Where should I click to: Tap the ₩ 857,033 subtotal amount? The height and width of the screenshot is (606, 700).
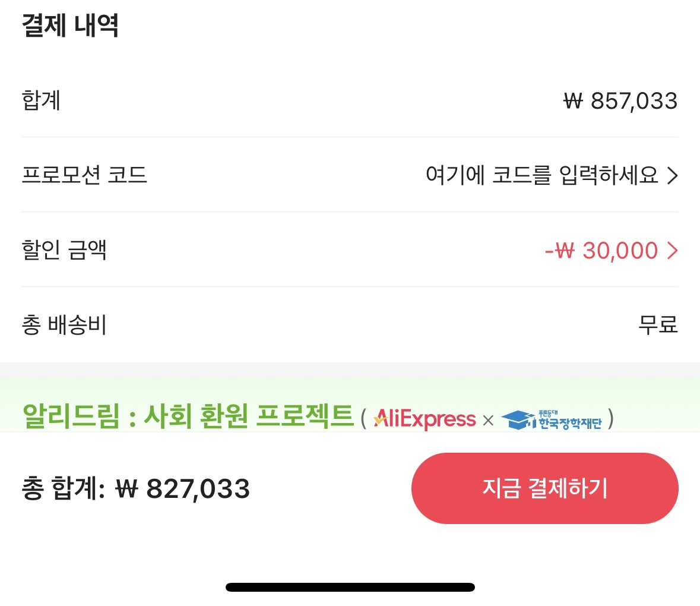pos(620,101)
